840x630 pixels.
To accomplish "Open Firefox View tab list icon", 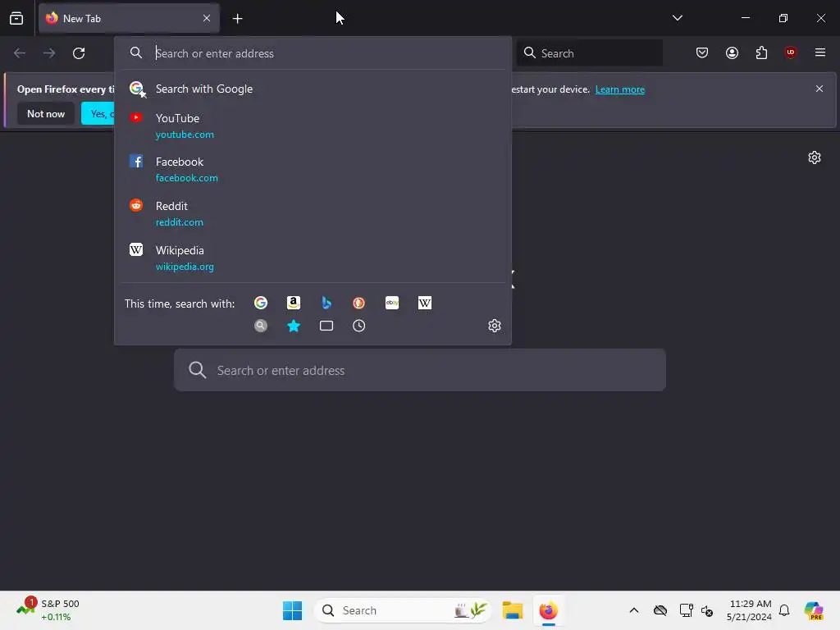I will pyautogui.click(x=16, y=18).
